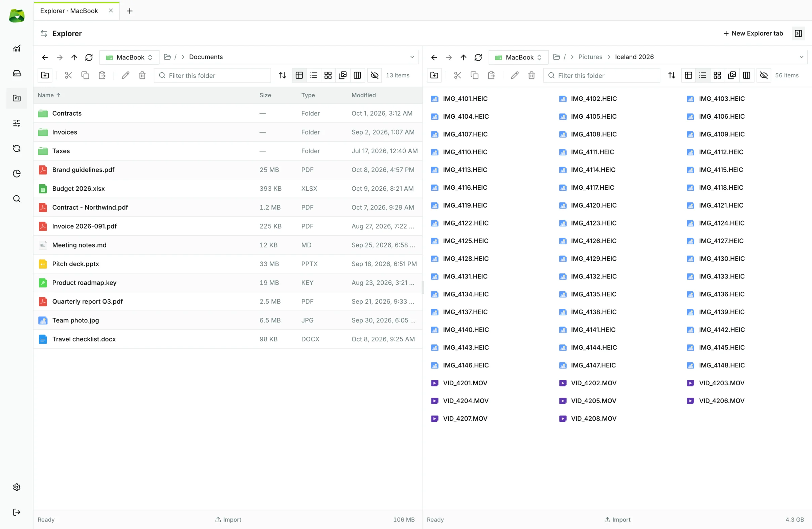The image size is (812, 529).
Task: Click the logout icon in sidebar
Action: 17,512
